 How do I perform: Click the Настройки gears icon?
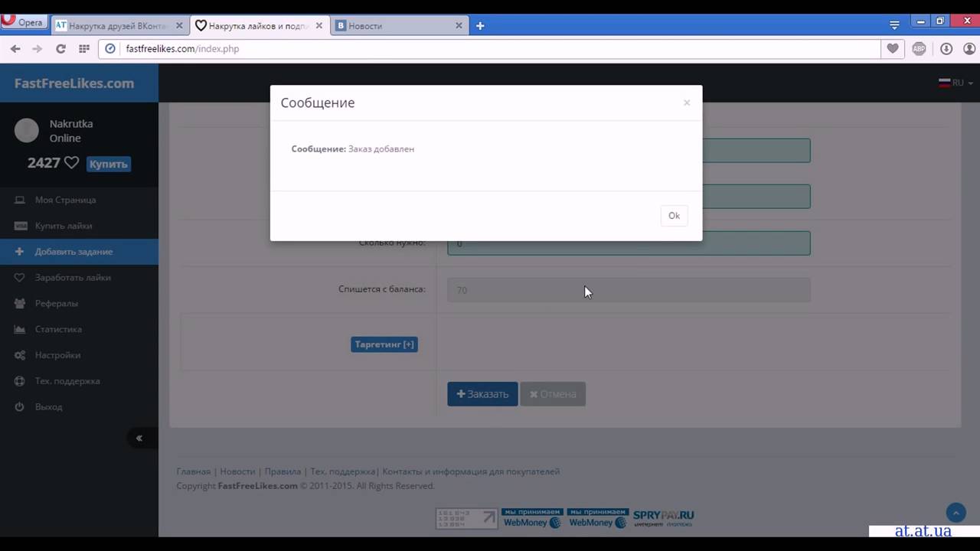20,355
